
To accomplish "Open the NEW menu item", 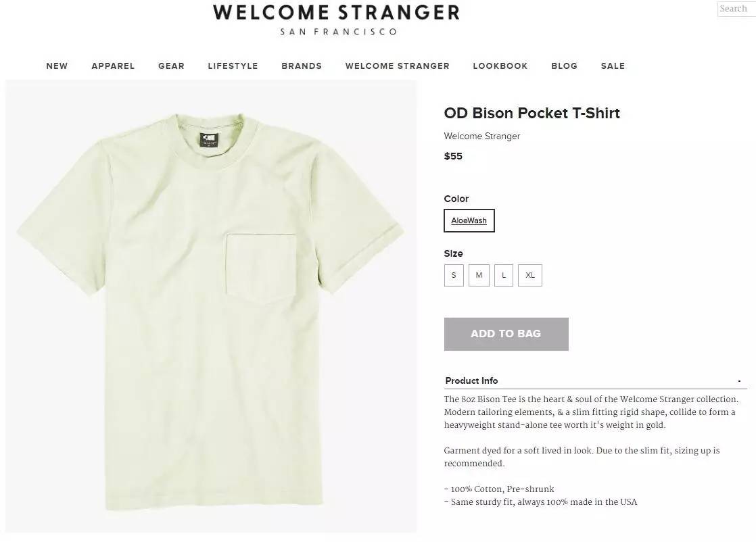I will coord(57,66).
